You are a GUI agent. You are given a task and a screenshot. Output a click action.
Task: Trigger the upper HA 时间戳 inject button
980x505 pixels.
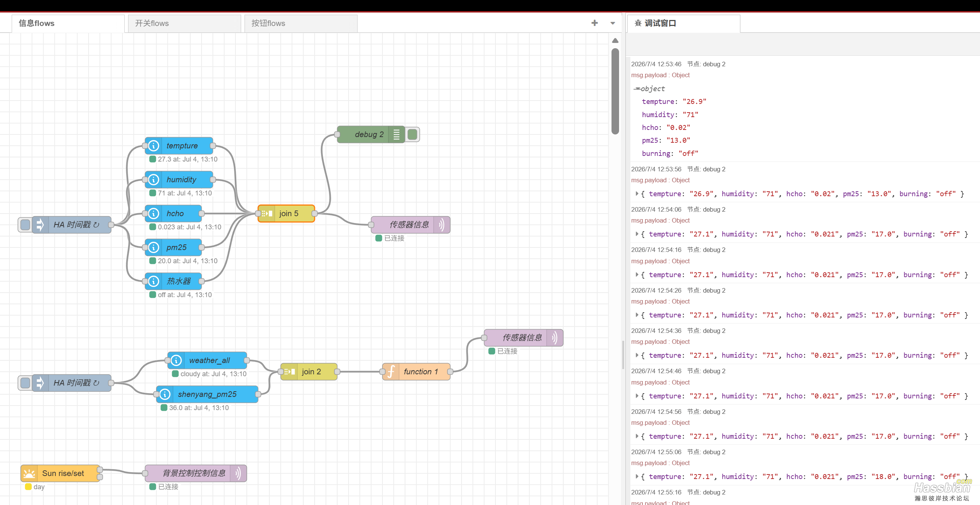(x=25, y=225)
